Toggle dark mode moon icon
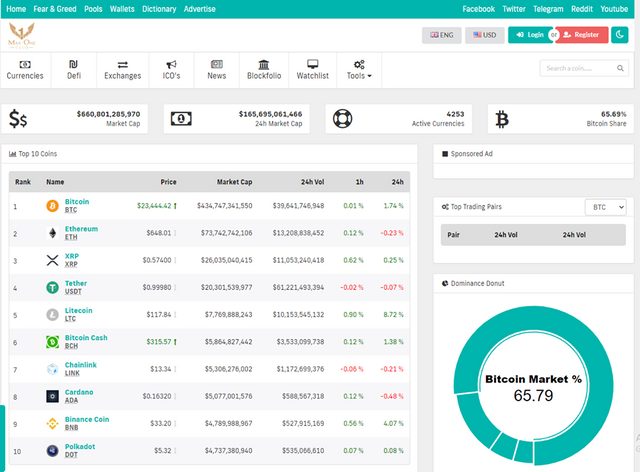Screen dimensions: 640x472 620,35
